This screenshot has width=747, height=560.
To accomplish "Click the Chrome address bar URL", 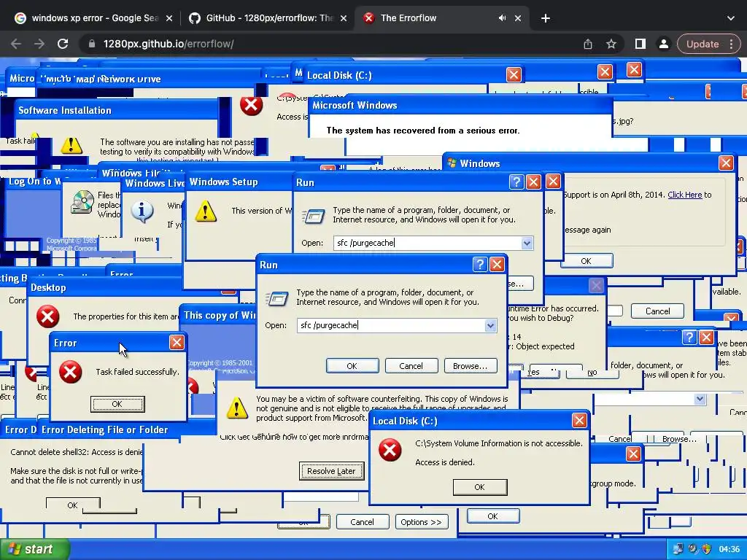I will click(169, 44).
